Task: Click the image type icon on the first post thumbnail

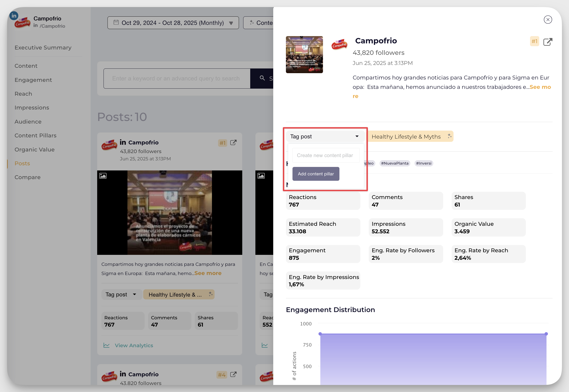Action: [104, 176]
